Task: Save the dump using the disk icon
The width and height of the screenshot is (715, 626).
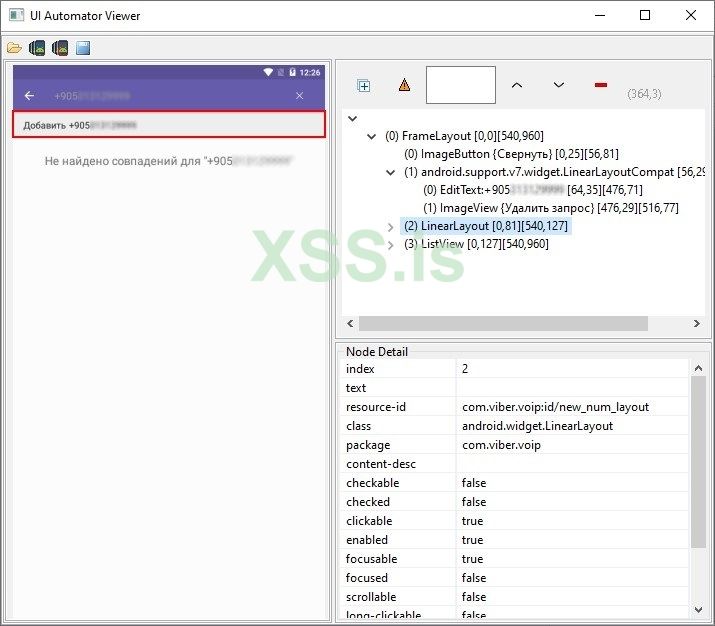Action: point(83,48)
